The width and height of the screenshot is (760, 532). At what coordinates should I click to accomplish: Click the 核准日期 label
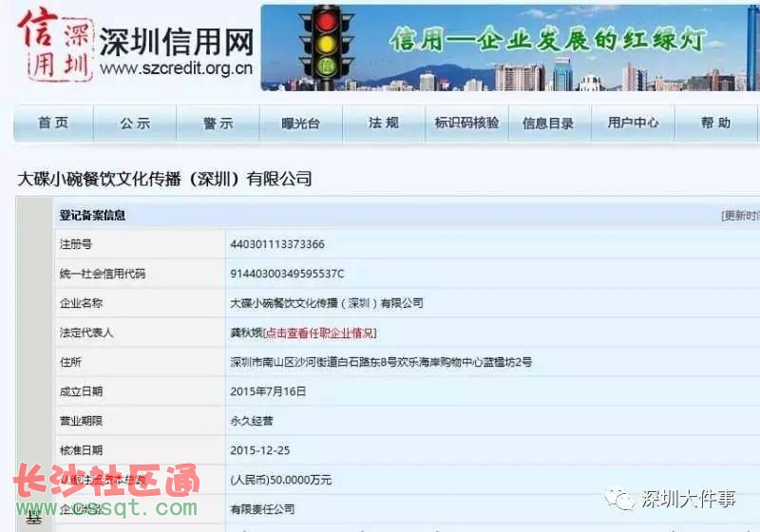[81, 450]
